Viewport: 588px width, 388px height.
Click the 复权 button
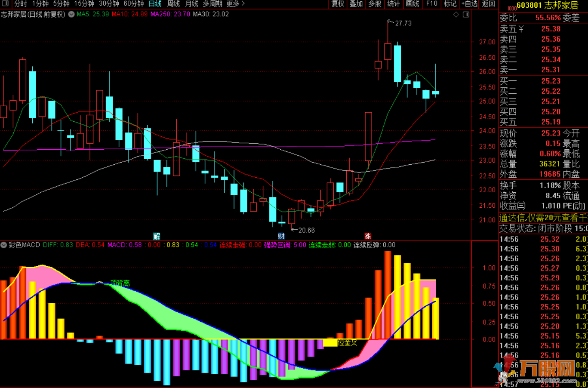point(338,3)
